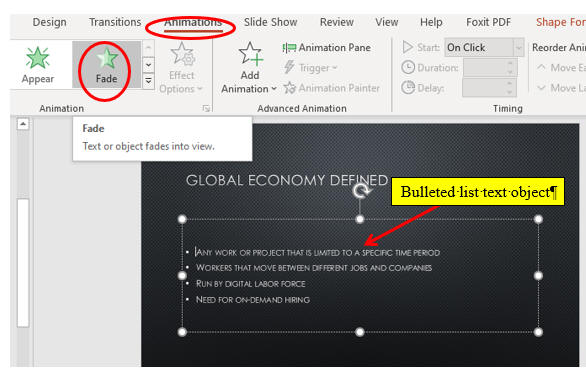The width and height of the screenshot is (586, 371).
Task: Open the Shape Format tab
Action: pyautogui.click(x=561, y=22)
